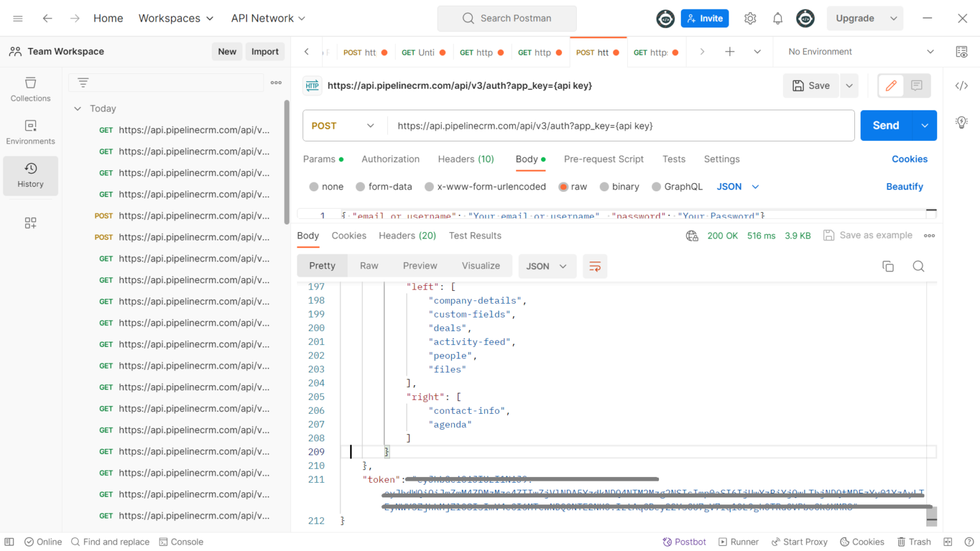Viewport: 980px width, 551px height.
Task: Go back with the left arrow
Action: click(x=47, y=18)
